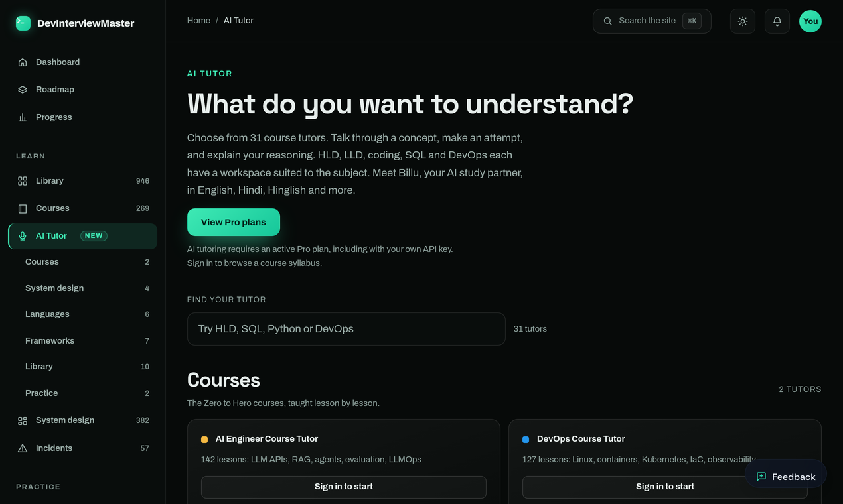
Task: Open AI Tutor sub-item Library
Action: [x=87, y=367]
